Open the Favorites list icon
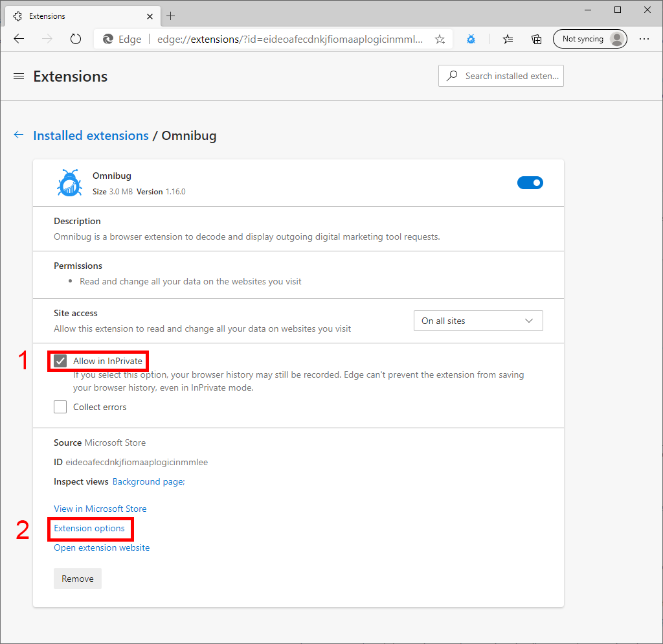 [x=508, y=40]
